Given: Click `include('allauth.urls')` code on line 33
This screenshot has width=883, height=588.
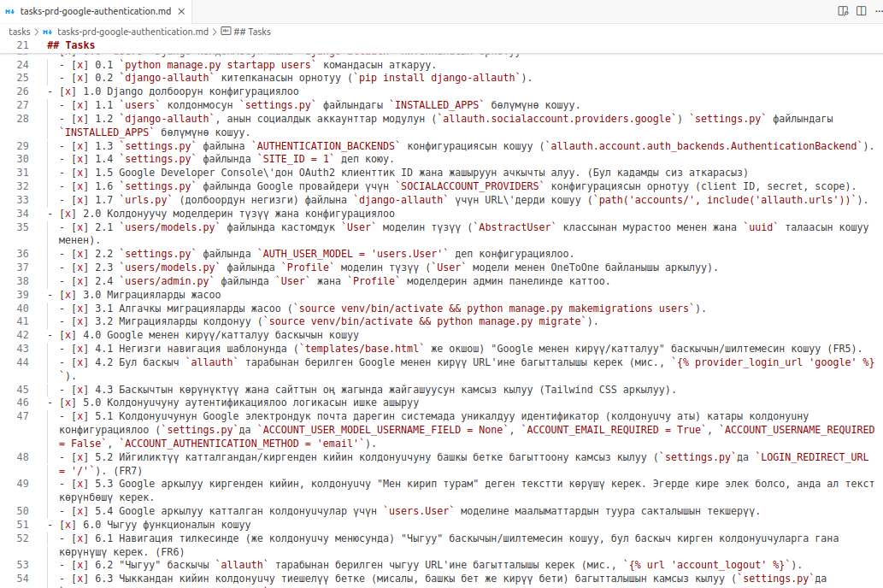Looking at the screenshot, I should [780, 200].
